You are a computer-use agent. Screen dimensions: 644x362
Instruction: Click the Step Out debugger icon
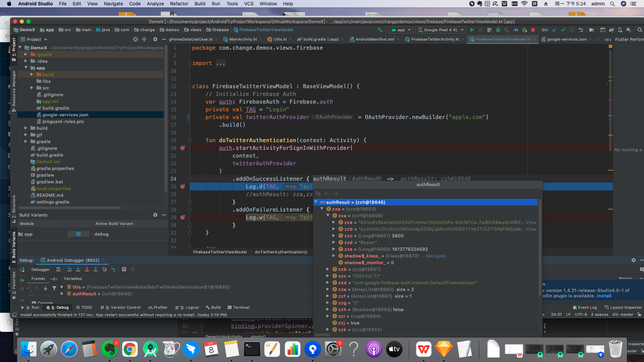click(x=96, y=269)
